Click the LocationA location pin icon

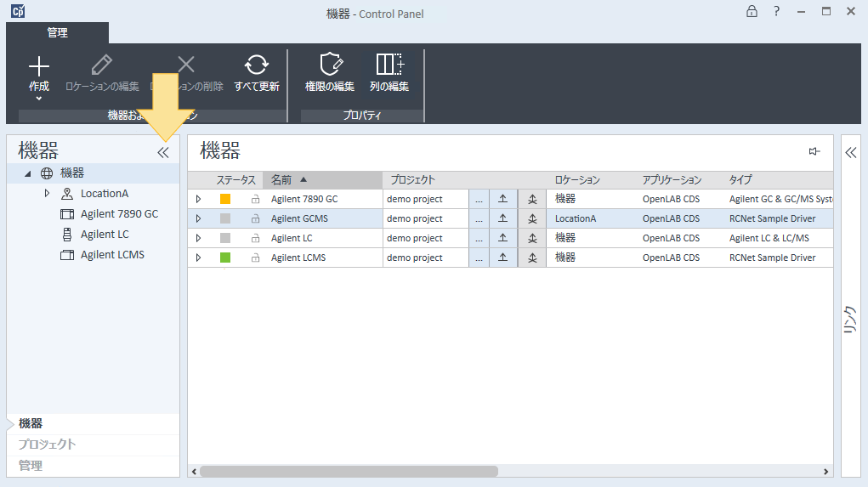click(x=67, y=194)
